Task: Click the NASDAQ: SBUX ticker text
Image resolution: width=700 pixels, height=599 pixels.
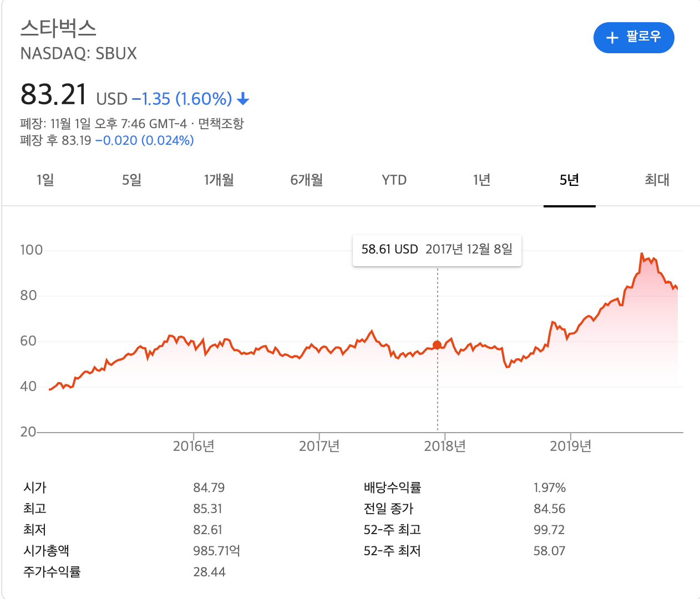Action: pyautogui.click(x=78, y=53)
